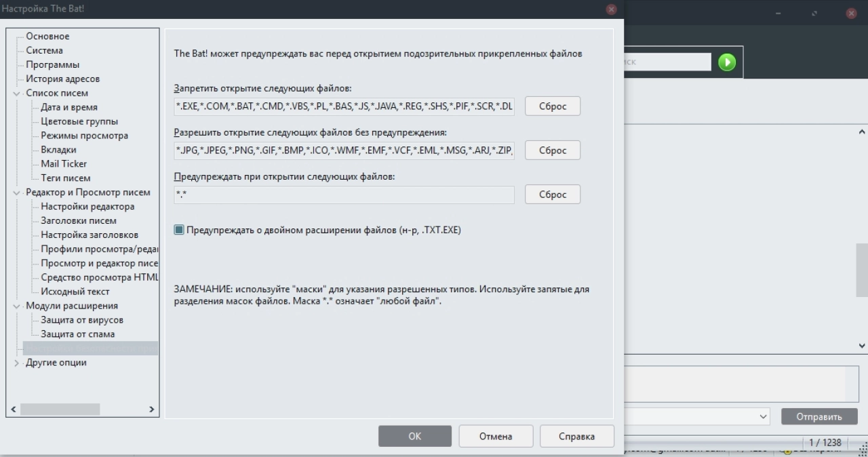Viewport: 868px width, 457px height.
Task: Open Настройка заголовков page
Action: [89, 235]
